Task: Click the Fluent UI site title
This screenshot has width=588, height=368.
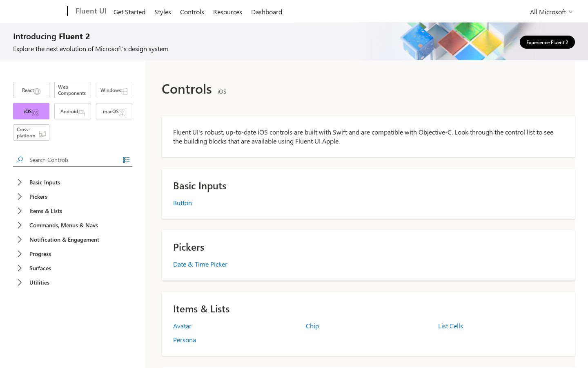Action: (91, 11)
